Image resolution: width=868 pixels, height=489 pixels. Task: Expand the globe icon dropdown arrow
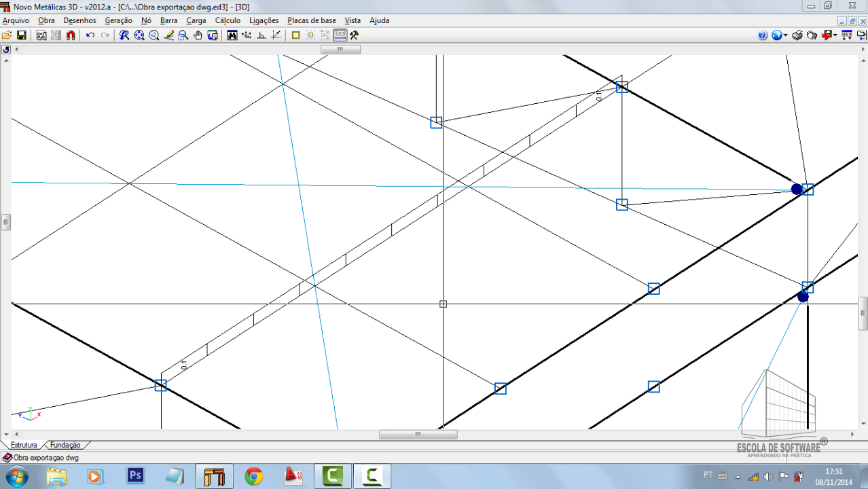786,35
